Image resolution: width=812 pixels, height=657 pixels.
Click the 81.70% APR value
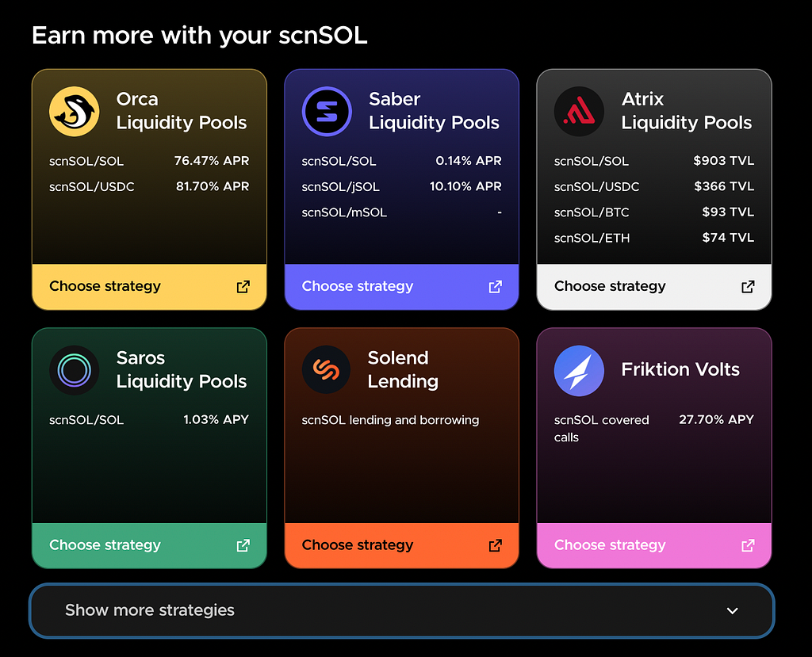pos(213,186)
